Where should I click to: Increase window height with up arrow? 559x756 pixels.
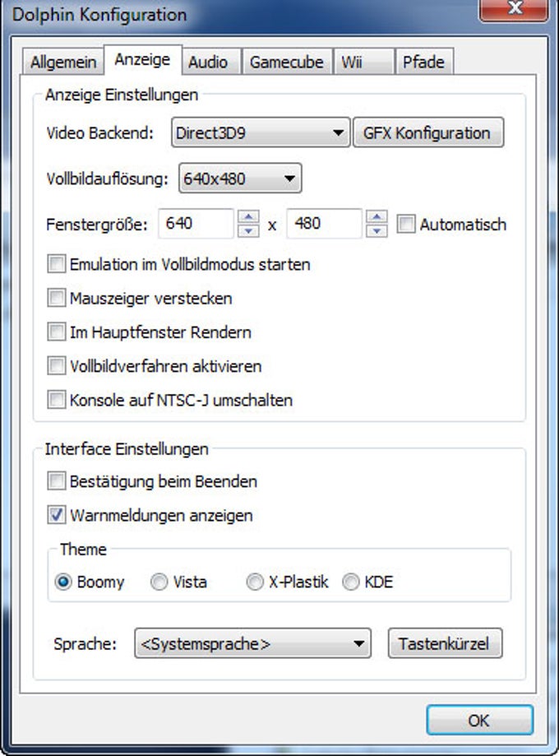[x=377, y=217]
